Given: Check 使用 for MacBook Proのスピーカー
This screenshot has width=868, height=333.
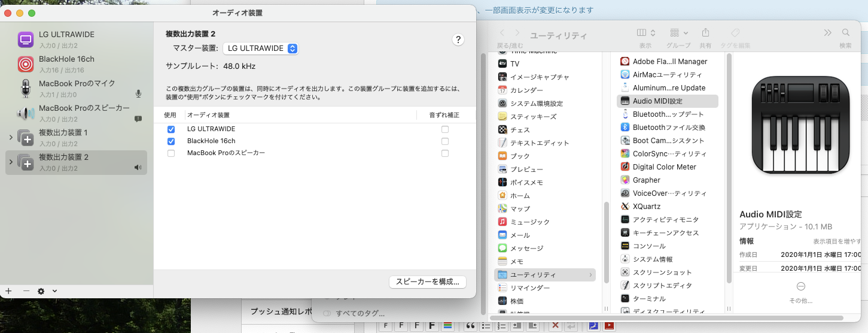Looking at the screenshot, I should click(x=171, y=153).
